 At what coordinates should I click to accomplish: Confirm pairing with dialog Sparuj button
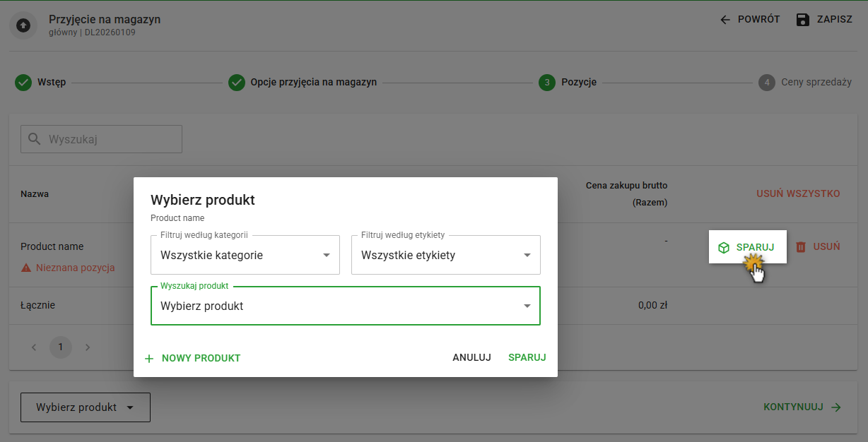(527, 357)
